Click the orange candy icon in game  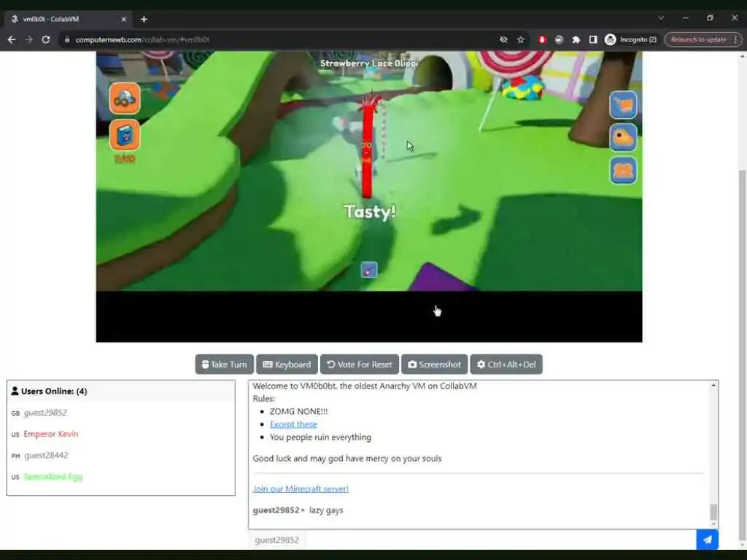tap(623, 138)
